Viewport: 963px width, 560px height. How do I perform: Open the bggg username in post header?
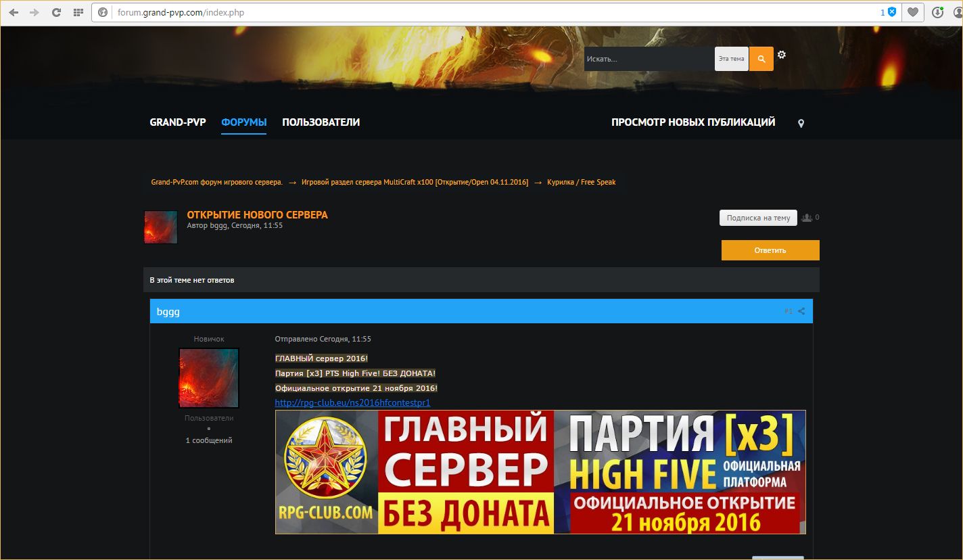click(168, 312)
